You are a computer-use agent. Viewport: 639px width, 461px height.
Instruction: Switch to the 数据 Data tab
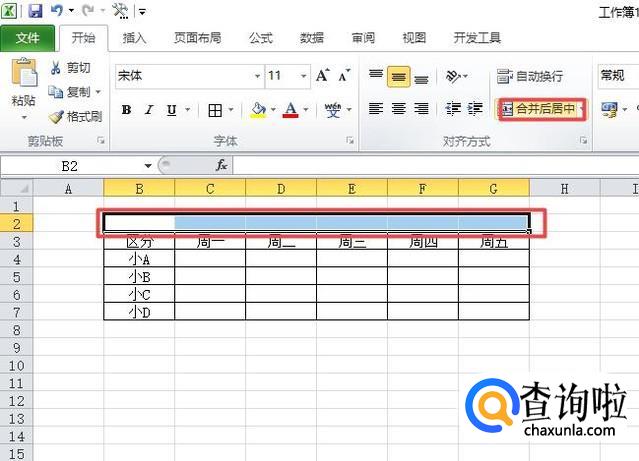point(312,38)
